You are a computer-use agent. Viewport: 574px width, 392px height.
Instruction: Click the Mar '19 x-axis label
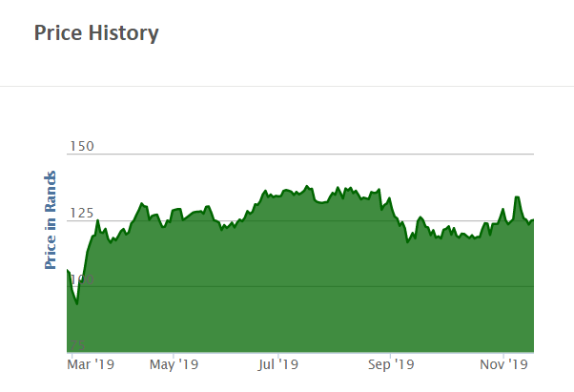[91, 364]
